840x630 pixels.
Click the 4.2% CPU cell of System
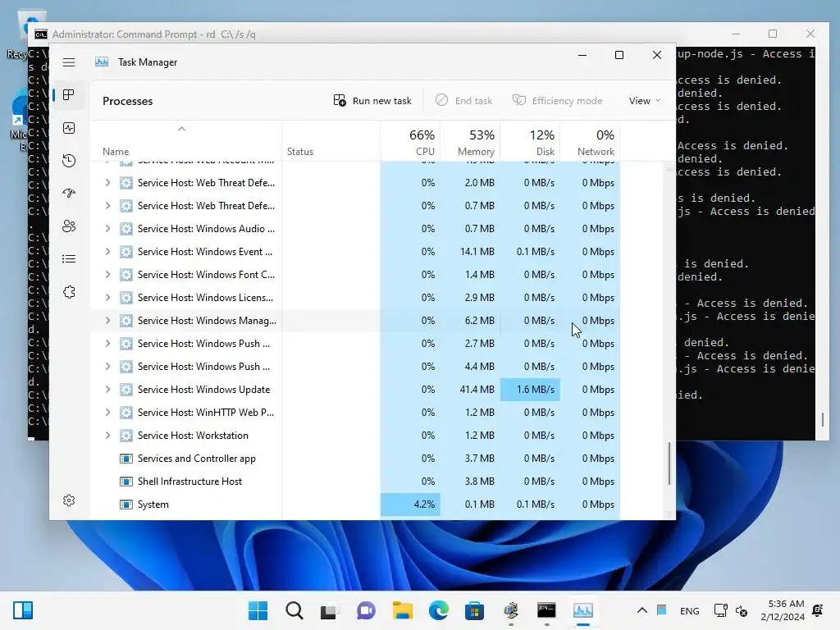(410, 504)
